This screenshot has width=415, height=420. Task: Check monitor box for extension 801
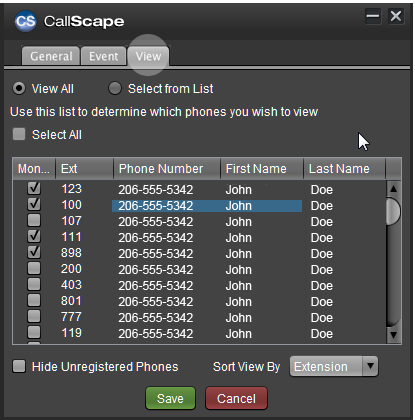pyautogui.click(x=34, y=300)
